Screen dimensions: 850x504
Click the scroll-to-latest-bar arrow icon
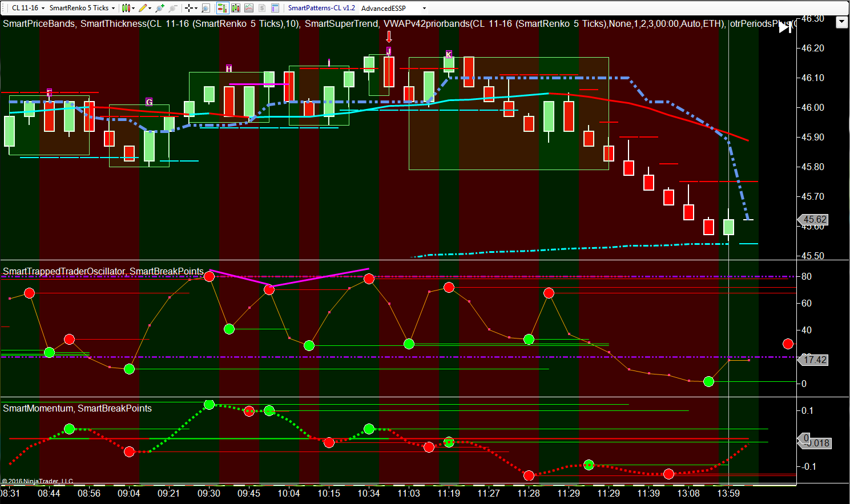point(785,27)
